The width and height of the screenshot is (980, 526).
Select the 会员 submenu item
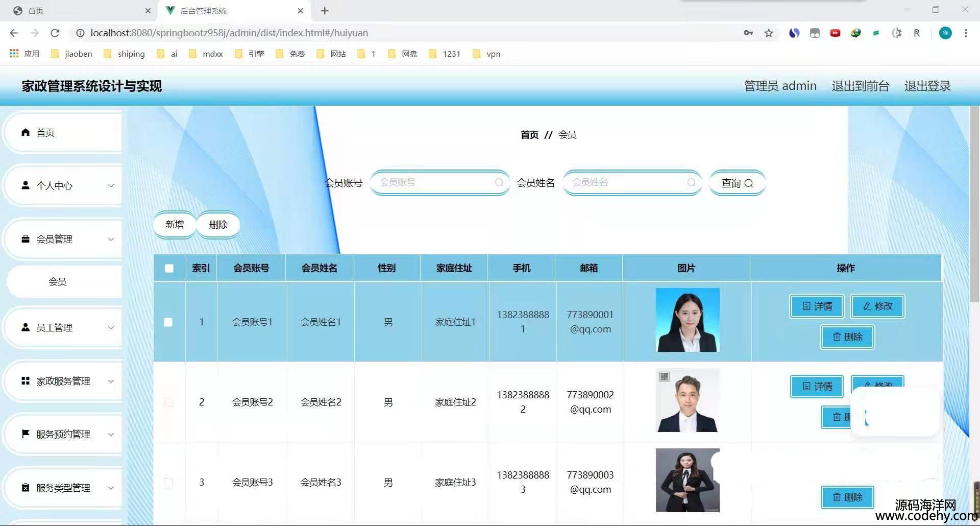tap(64, 281)
